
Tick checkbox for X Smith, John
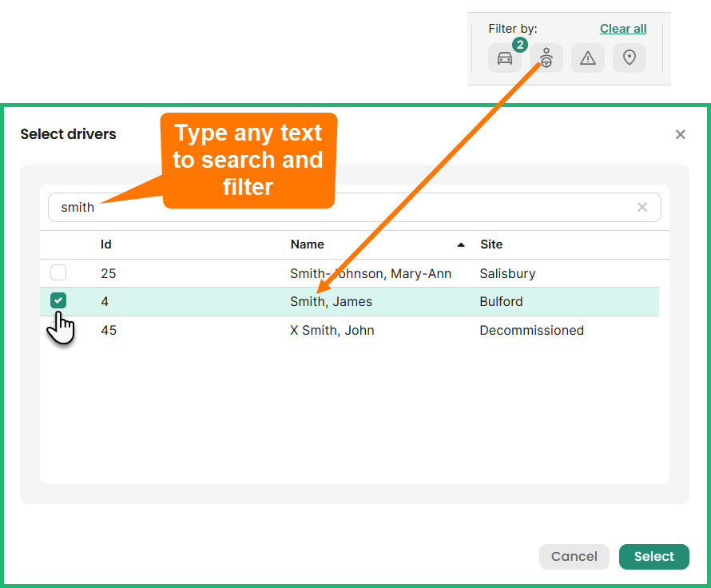pos(58,330)
